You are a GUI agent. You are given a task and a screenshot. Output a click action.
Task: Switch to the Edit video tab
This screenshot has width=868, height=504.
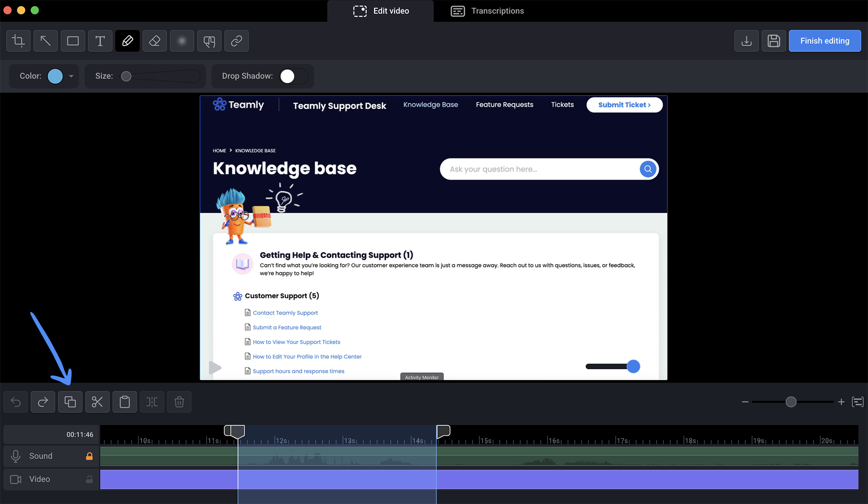[381, 11]
